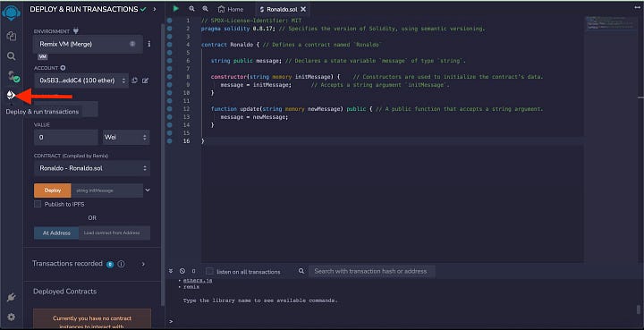This screenshot has width=644, height=330.
Task: Clear the terminal console
Action: (x=182, y=271)
